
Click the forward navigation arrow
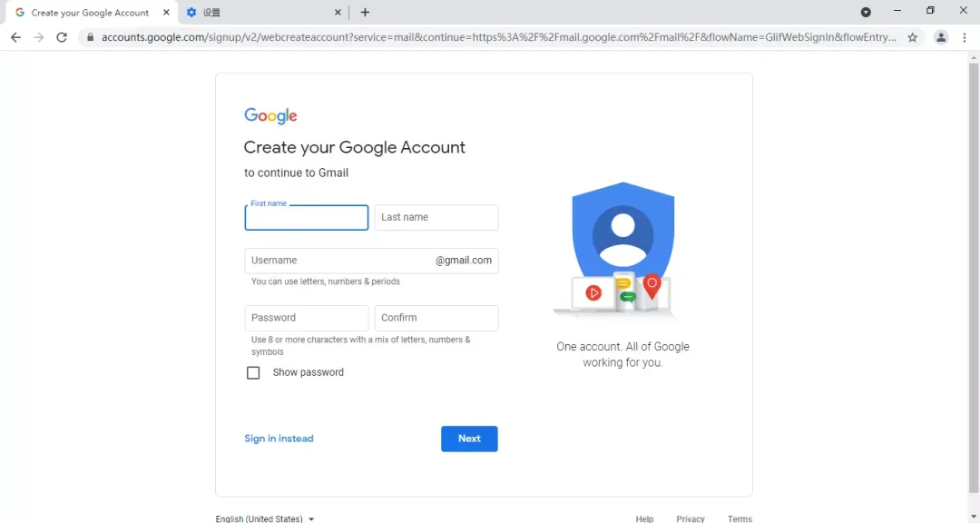click(39, 37)
